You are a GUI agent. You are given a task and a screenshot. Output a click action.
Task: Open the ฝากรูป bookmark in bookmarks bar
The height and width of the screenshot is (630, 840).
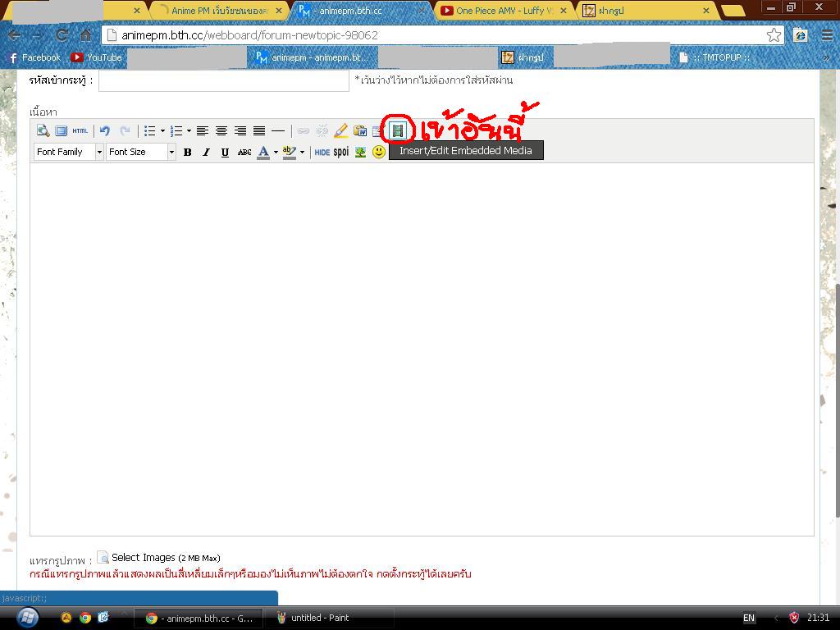tap(523, 57)
